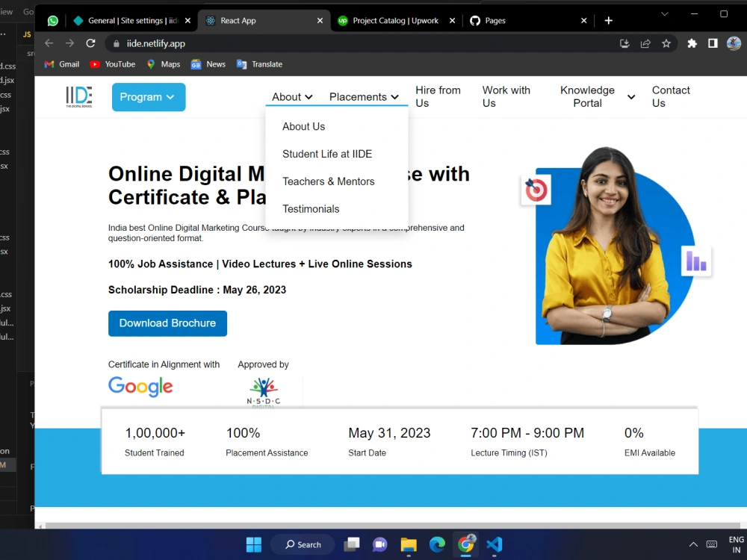
Task: Open Maps bookmark
Action: [164, 64]
